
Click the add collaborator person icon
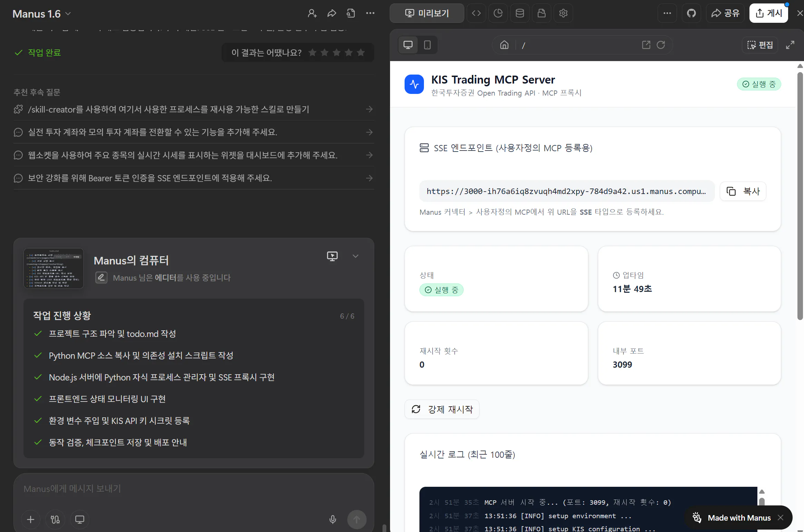(312, 13)
